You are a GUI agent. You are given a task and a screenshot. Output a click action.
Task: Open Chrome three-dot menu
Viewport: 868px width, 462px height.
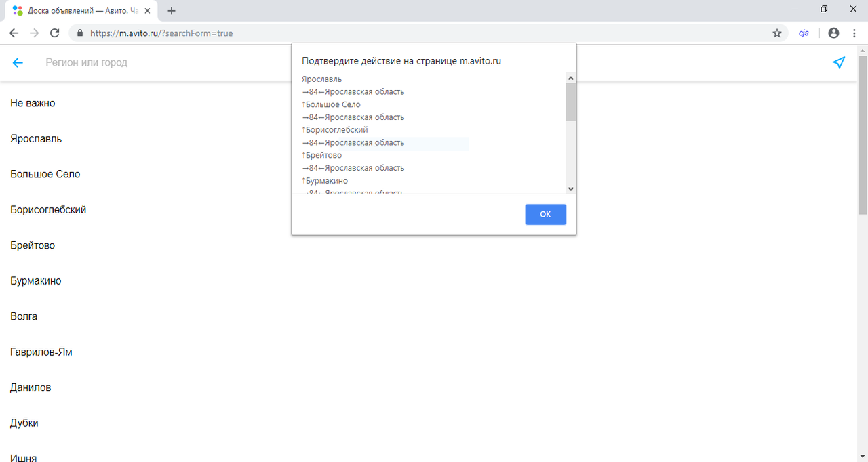(854, 33)
